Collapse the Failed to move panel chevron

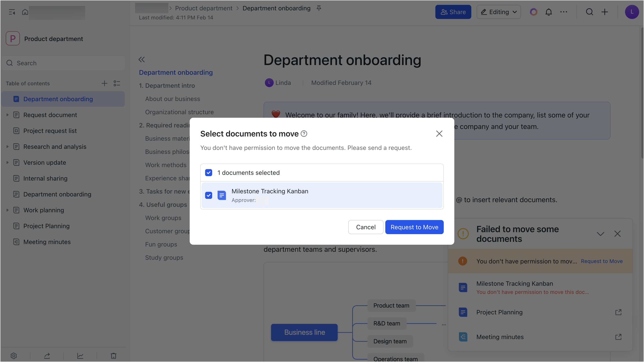600,234
